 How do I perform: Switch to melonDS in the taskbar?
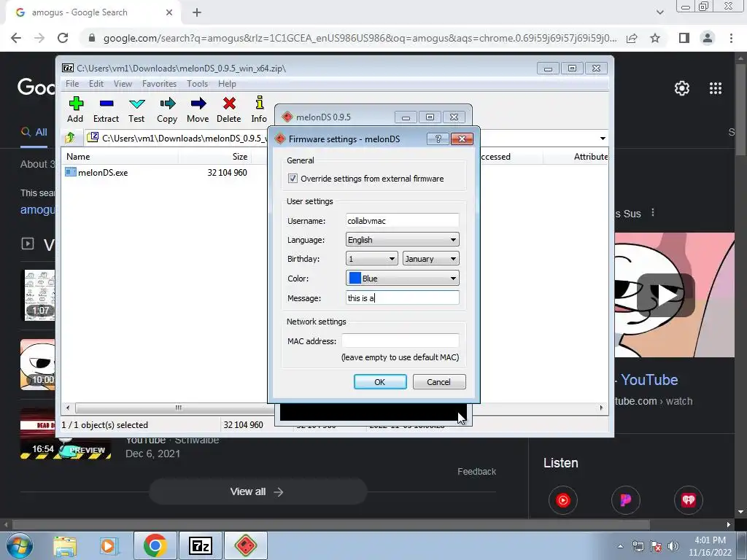click(x=246, y=545)
